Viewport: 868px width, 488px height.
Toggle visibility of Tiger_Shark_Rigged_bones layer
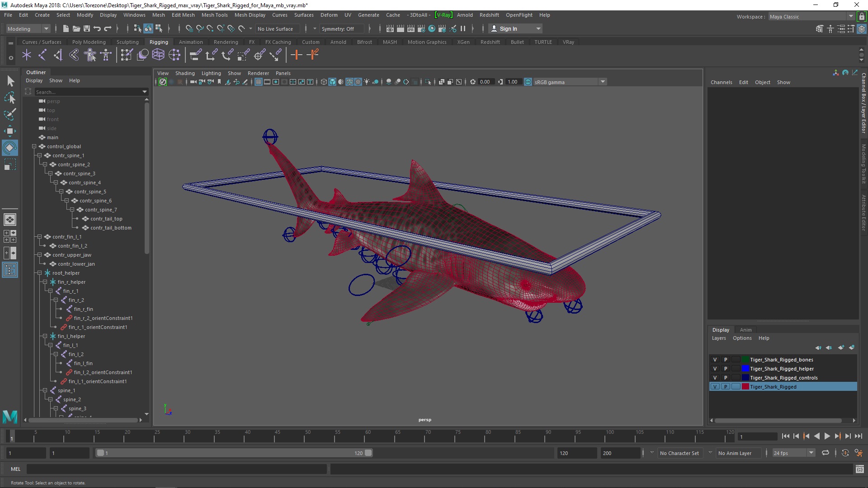[715, 359]
